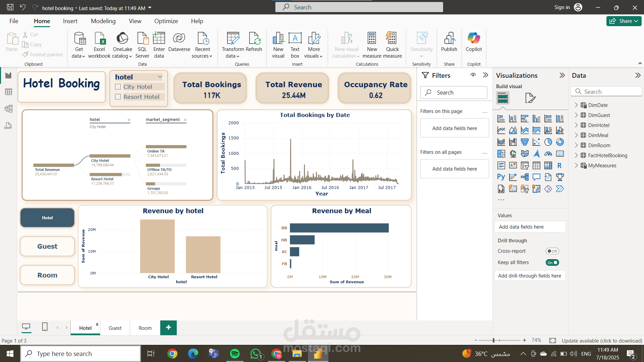The width and height of the screenshot is (644, 362).
Task: Open File Explorer from the taskbar
Action: (297, 354)
